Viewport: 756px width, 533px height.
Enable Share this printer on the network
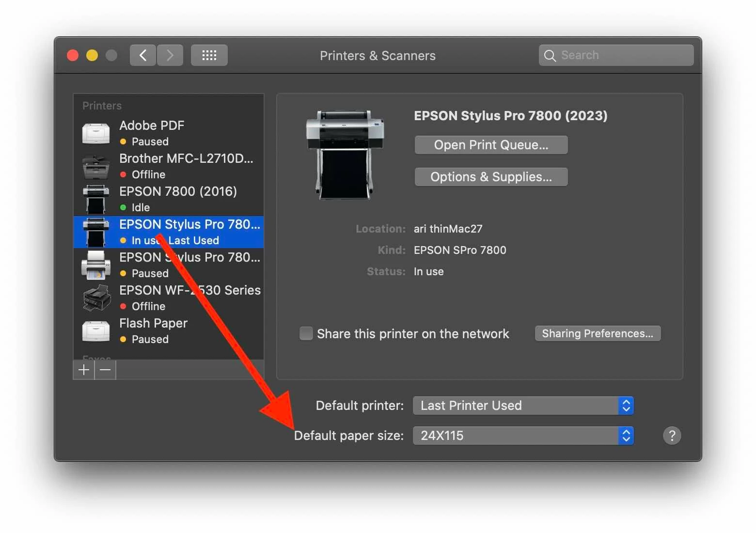[x=306, y=333]
